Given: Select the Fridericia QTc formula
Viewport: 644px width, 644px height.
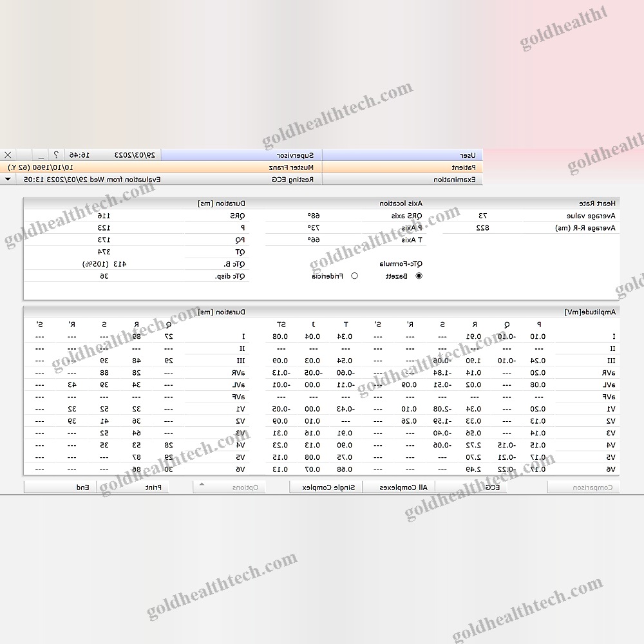Looking at the screenshot, I should (354, 276).
